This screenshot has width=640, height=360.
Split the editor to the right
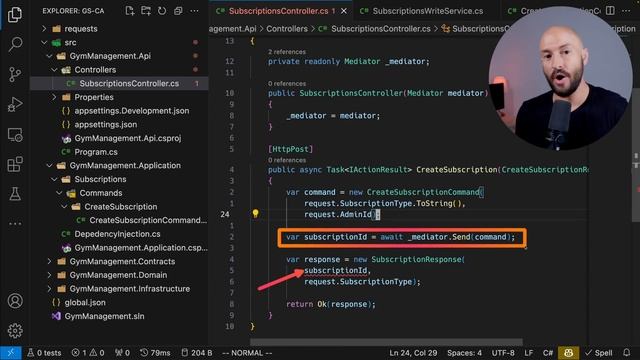coord(610,11)
